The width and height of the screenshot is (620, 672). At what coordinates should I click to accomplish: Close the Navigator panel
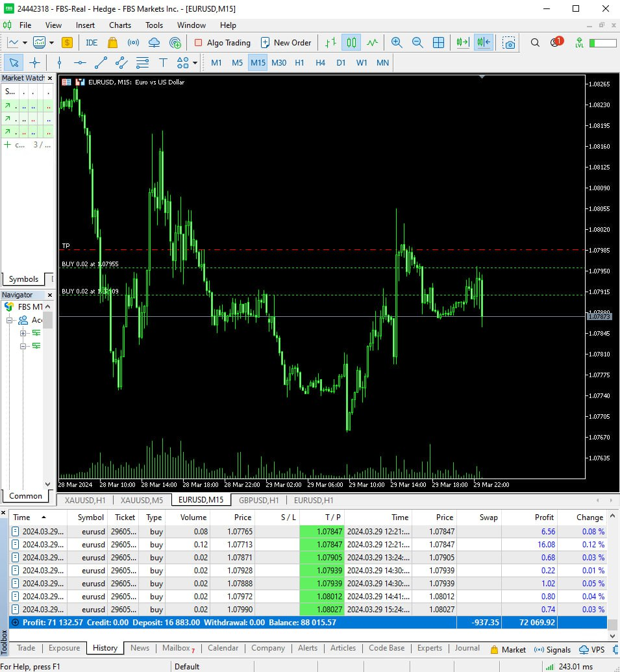click(x=50, y=295)
